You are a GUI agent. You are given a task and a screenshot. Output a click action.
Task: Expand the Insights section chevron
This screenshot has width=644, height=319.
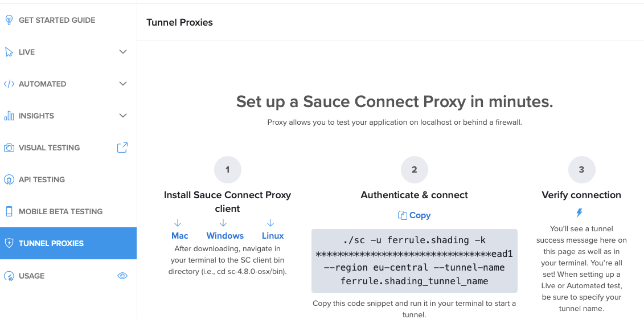click(x=123, y=116)
